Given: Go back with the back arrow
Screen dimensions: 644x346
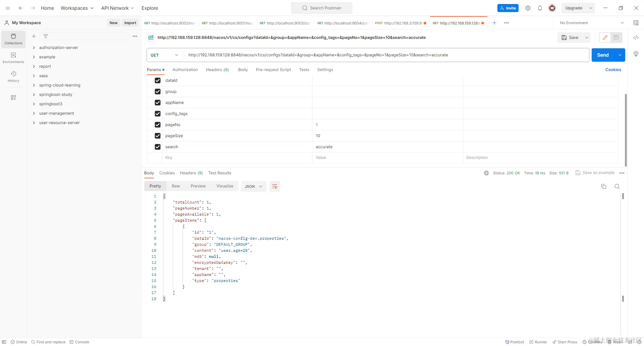Looking at the screenshot, I should tap(21, 8).
